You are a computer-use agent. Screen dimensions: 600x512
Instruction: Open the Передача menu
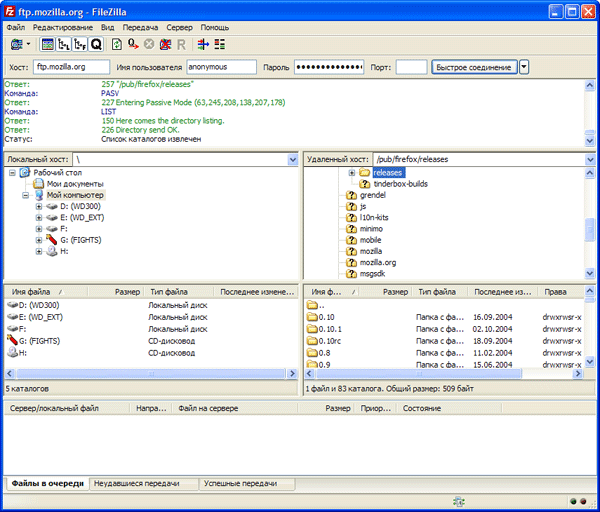(x=140, y=27)
